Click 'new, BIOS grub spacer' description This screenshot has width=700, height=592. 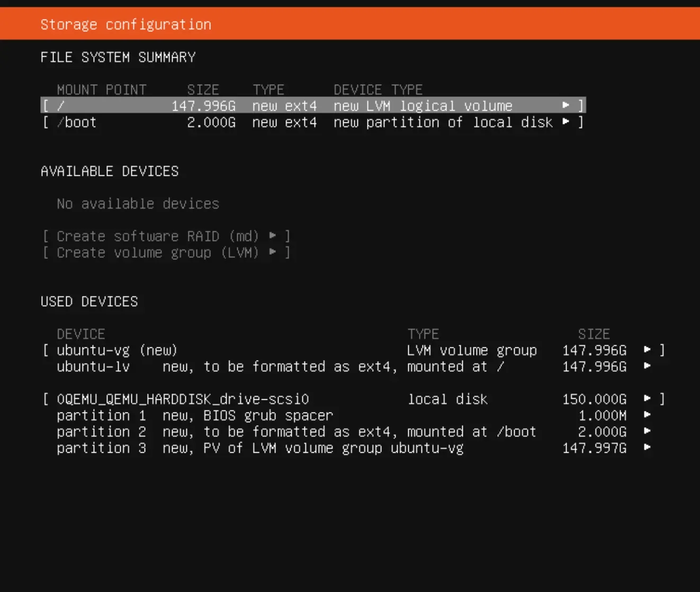(x=248, y=415)
